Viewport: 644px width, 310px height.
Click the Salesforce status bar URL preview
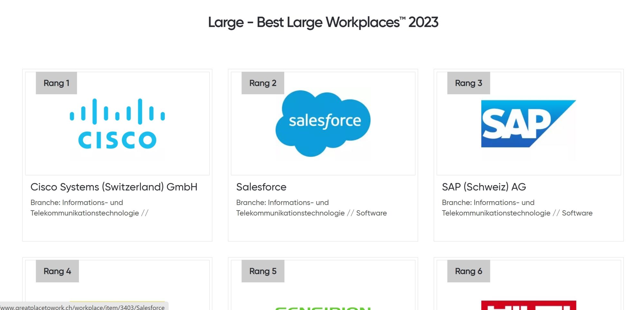point(82,307)
